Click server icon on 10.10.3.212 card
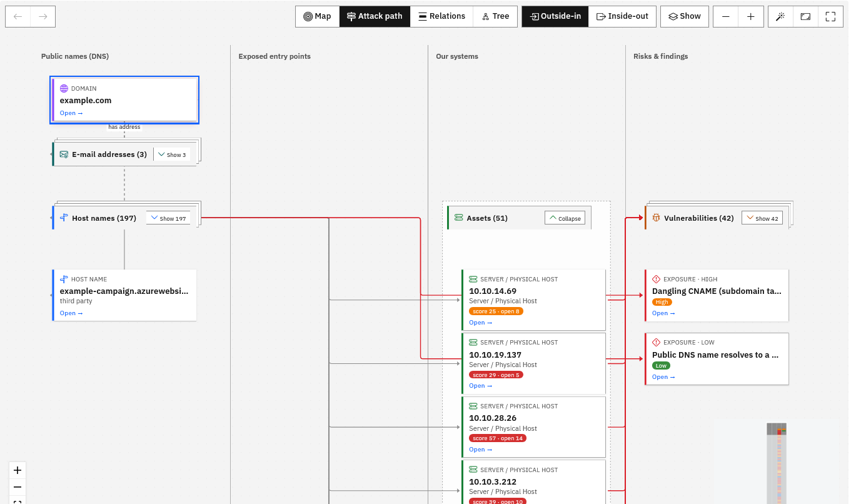This screenshot has width=851, height=504. pyautogui.click(x=473, y=470)
